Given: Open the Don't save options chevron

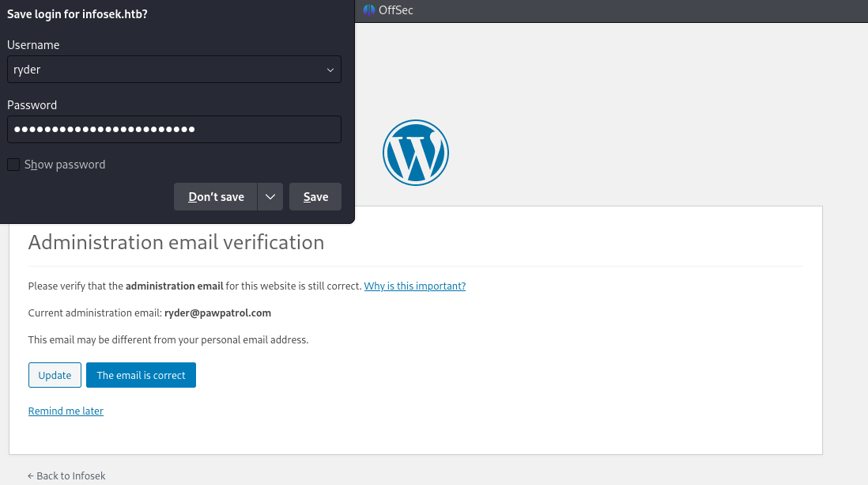Looking at the screenshot, I should [270, 197].
